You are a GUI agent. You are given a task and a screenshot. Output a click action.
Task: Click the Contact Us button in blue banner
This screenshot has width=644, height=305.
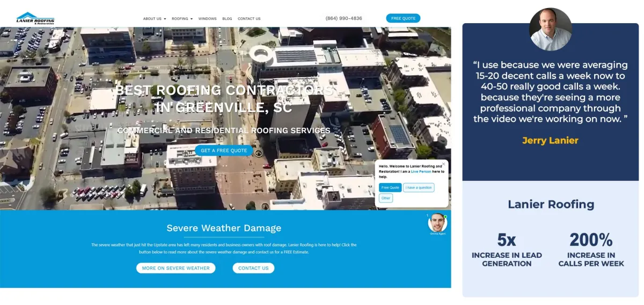tap(253, 268)
